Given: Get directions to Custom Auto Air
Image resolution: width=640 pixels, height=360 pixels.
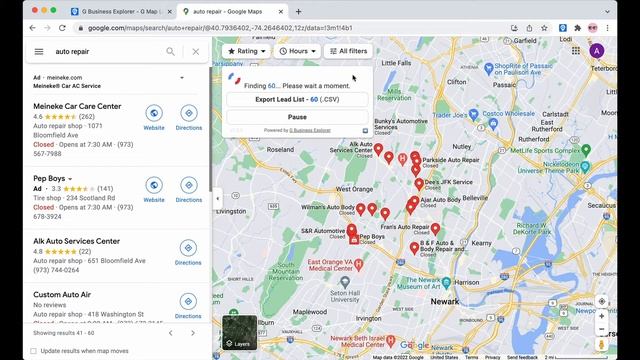Looking at the screenshot, I should click(188, 306).
